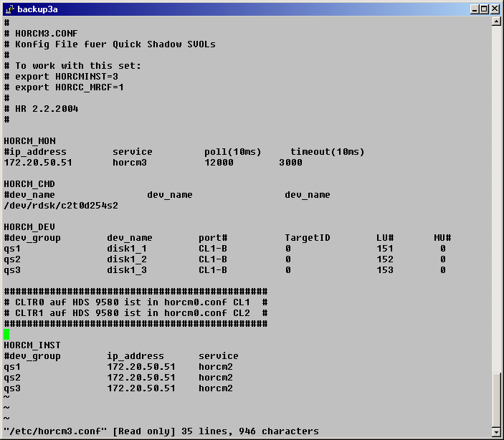The height and width of the screenshot is (440, 504).
Task: Click the 'TargetID' column header
Action: point(308,238)
